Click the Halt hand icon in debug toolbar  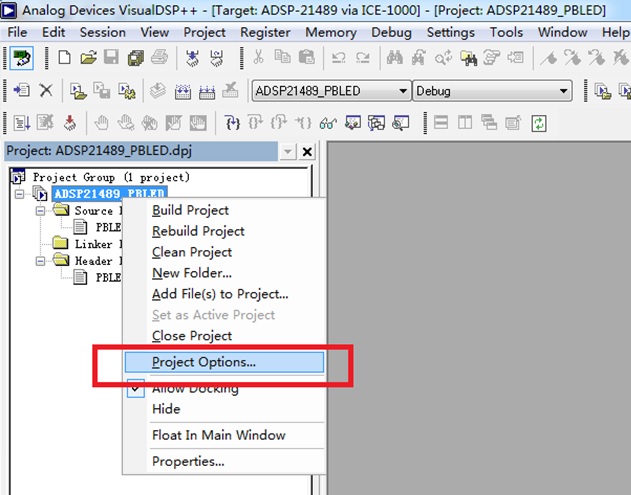pyautogui.click(x=102, y=123)
